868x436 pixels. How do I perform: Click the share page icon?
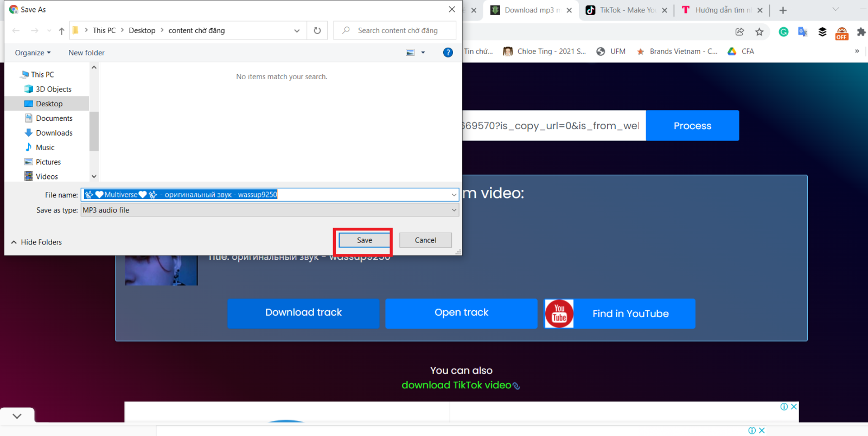[x=739, y=32]
